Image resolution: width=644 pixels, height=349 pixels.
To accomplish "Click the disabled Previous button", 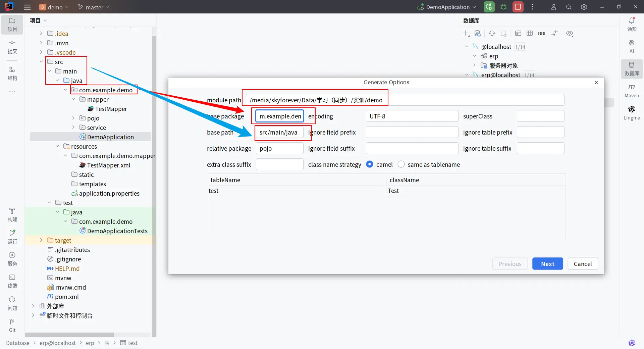I will pos(510,264).
